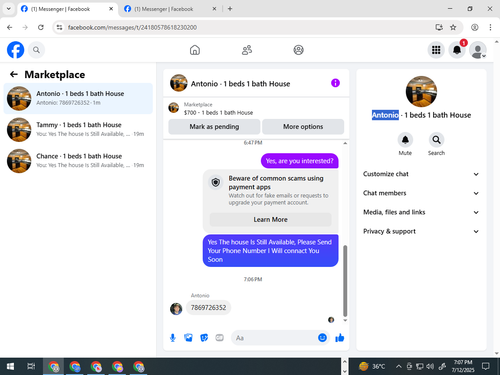This screenshot has width=500, height=375.
Task: Open the Antonio conversation in the list
Action: (x=78, y=98)
